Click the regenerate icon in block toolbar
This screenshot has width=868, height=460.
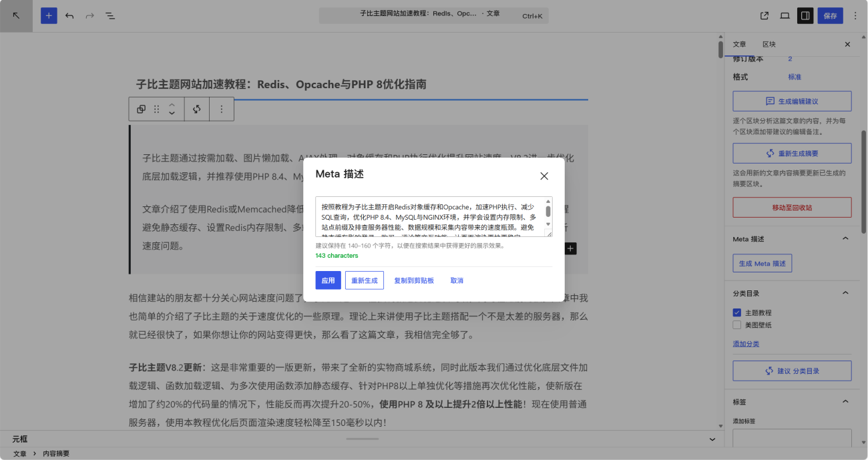pos(197,109)
